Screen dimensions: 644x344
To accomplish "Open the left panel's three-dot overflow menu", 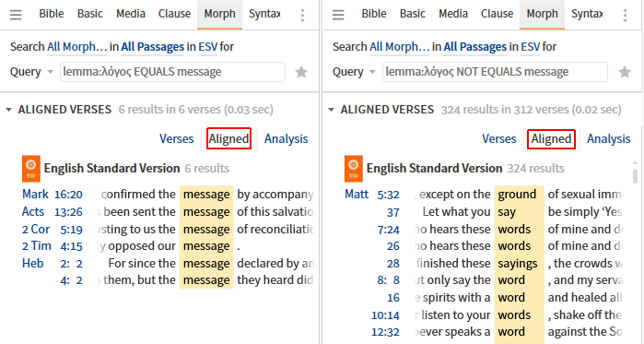I will (303, 15).
